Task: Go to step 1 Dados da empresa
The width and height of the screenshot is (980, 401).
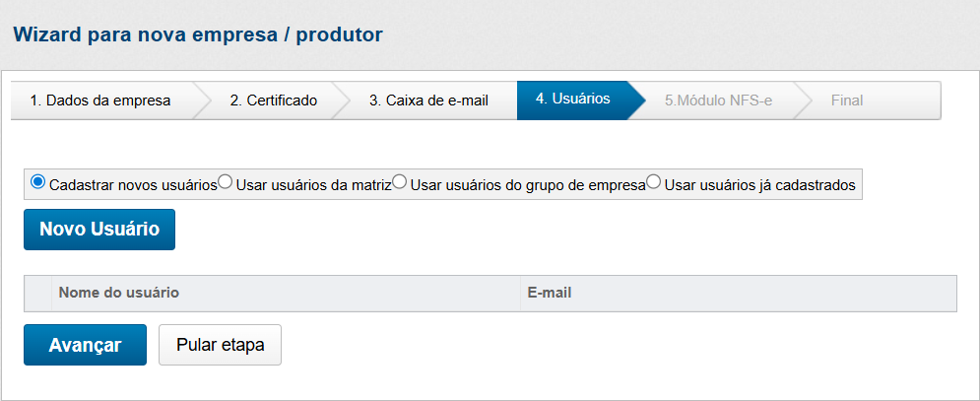Action: coord(99,100)
